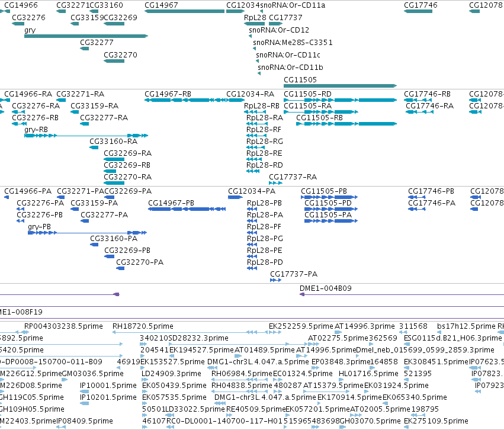Click the RpL28-PE protein label
Viewport: 504px width, 430px height.
click(x=265, y=251)
